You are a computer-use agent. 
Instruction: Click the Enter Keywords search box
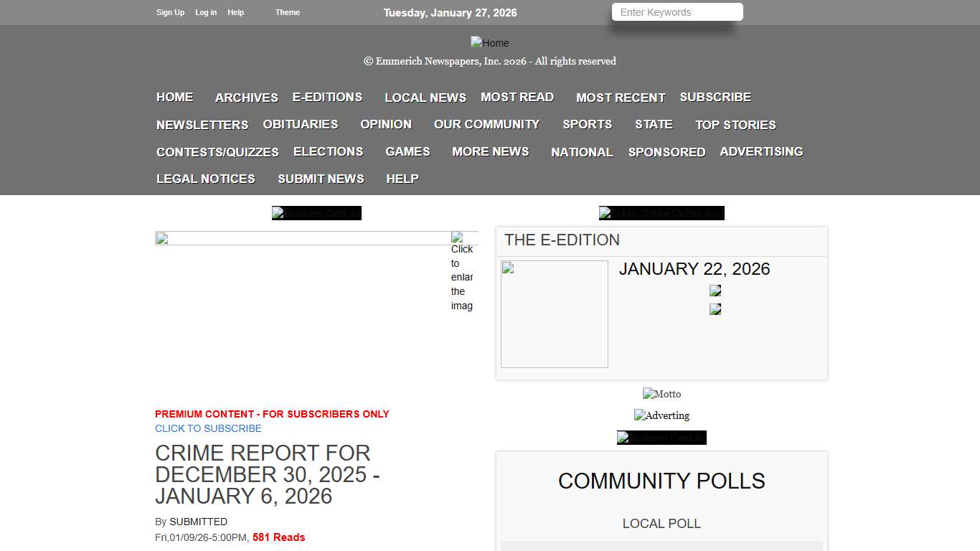677,11
